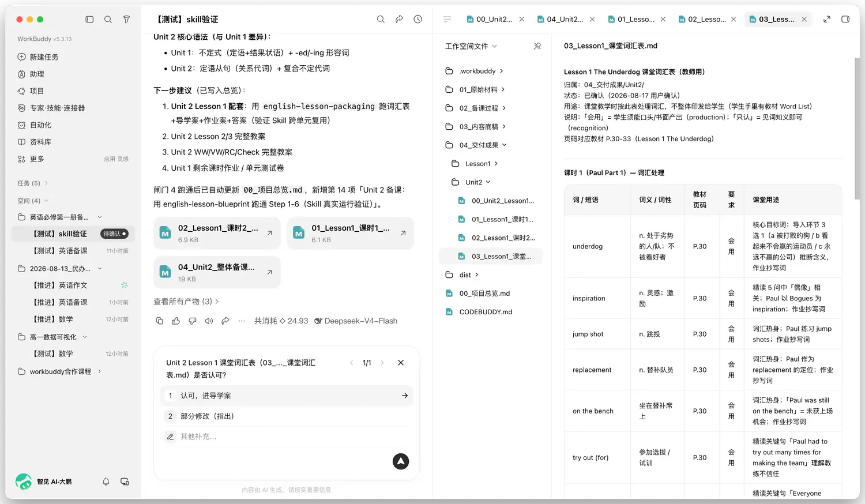
Task: Expand the 工作空间文件 dropdown
Action: coord(471,46)
